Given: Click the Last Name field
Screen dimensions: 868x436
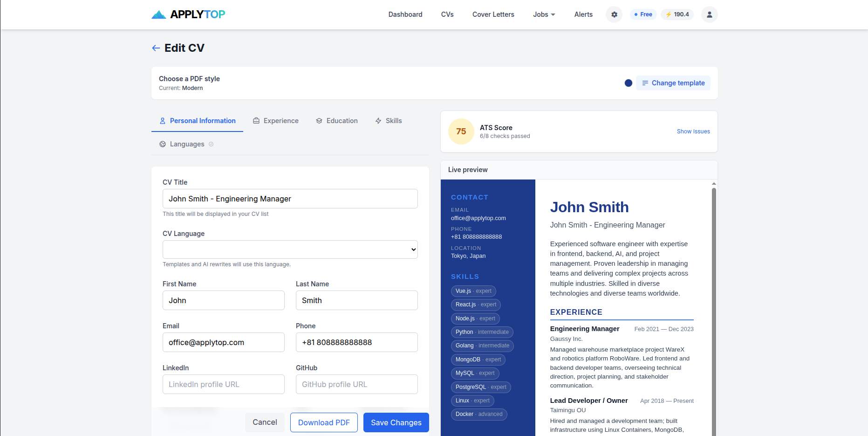Looking at the screenshot, I should pyautogui.click(x=356, y=300).
